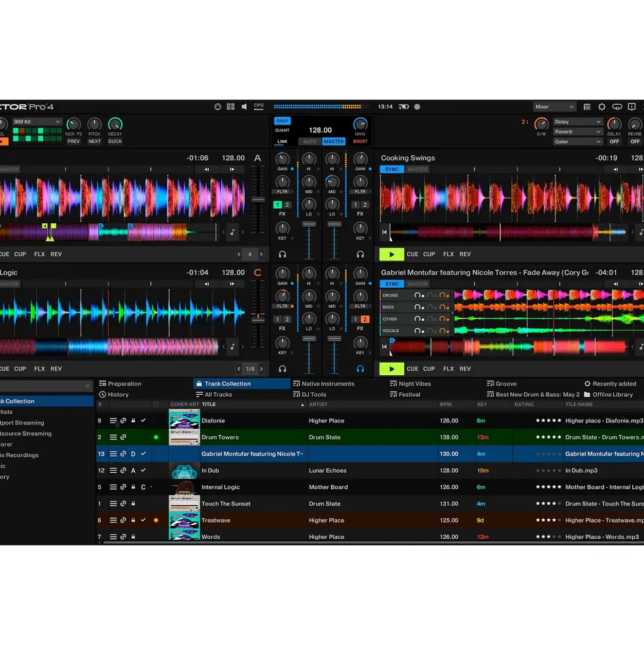
Task: Click CUP on the Fade Away deck
Action: 429,369
